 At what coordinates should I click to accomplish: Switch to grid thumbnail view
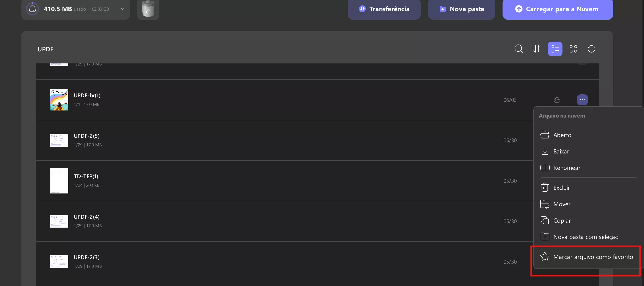[573, 49]
